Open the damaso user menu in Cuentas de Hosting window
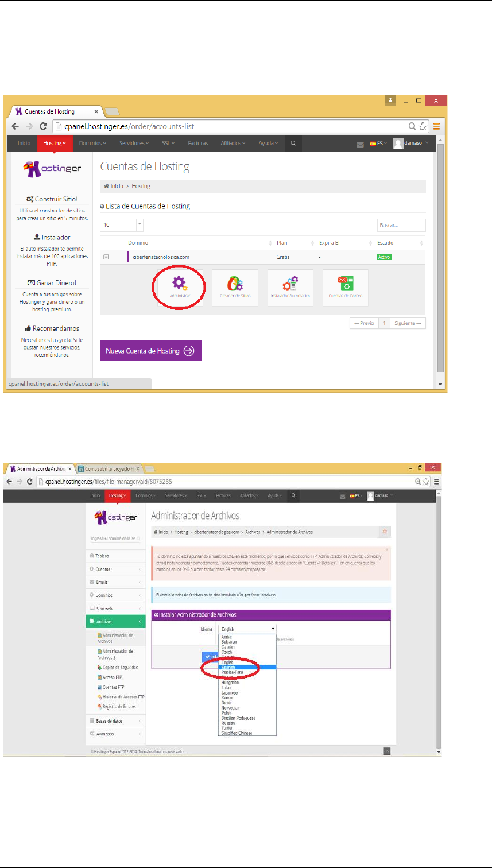Image resolution: width=492 pixels, height=868 pixels. pyautogui.click(x=410, y=144)
